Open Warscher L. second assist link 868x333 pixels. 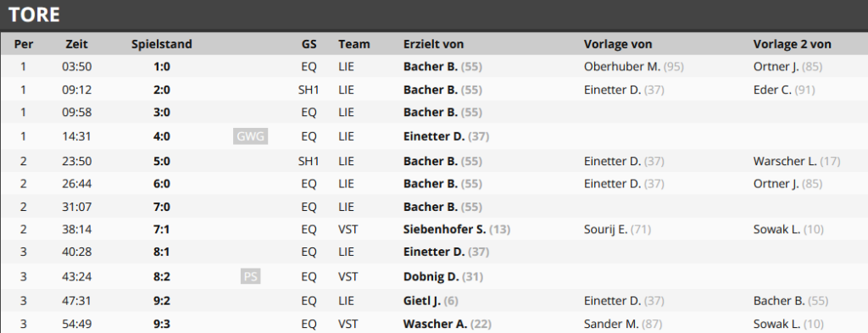tap(785, 162)
